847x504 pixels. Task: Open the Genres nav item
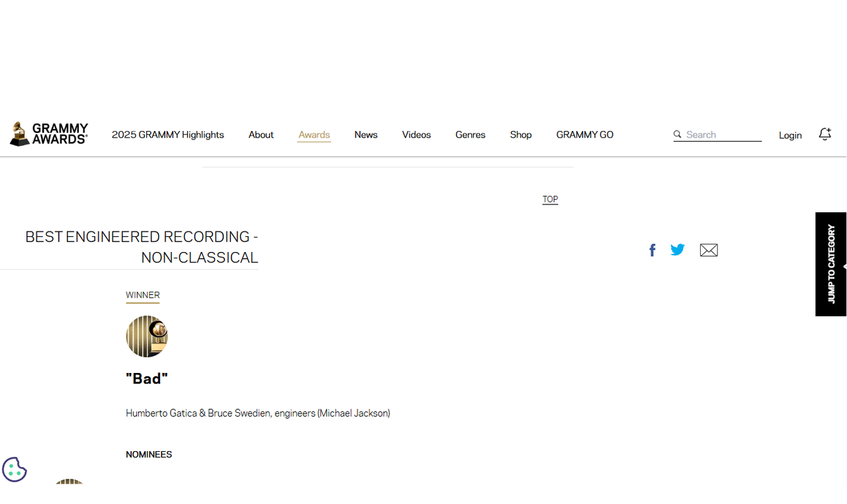[x=470, y=135]
